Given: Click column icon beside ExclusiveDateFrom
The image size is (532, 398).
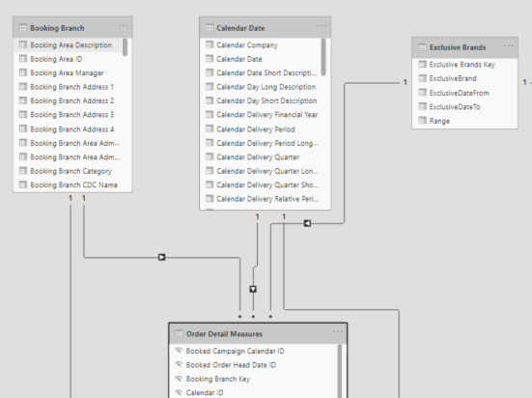Looking at the screenshot, I should click(422, 93).
